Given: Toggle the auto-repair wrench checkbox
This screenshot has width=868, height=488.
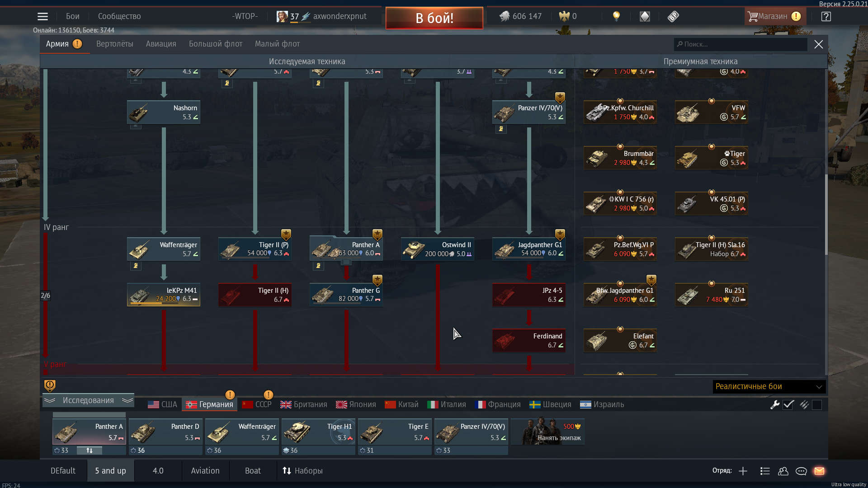Looking at the screenshot, I should click(x=788, y=405).
